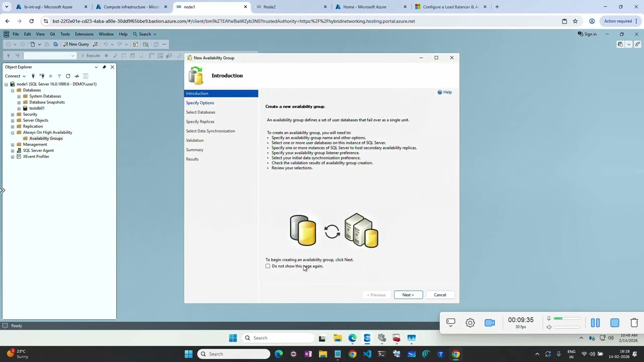Collapse the node1 server tree node
The height and width of the screenshot is (362, 644).
(x=6, y=84)
